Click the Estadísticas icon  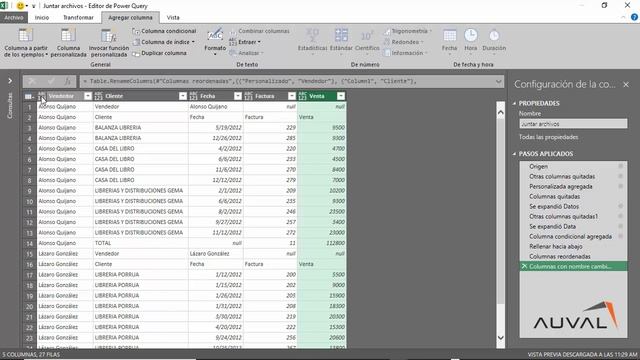[x=312, y=36]
